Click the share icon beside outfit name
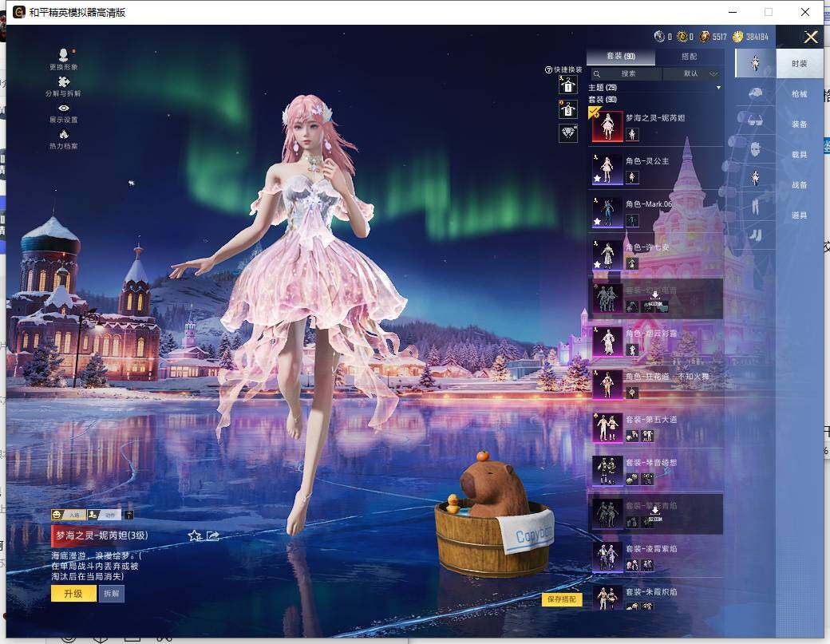Screen dimensions: 830x644 pos(212,535)
